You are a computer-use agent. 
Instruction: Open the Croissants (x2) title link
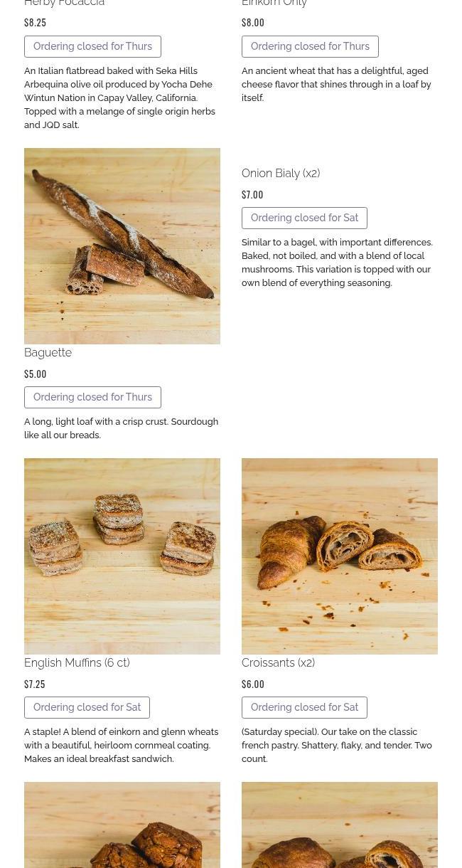pyautogui.click(x=278, y=662)
